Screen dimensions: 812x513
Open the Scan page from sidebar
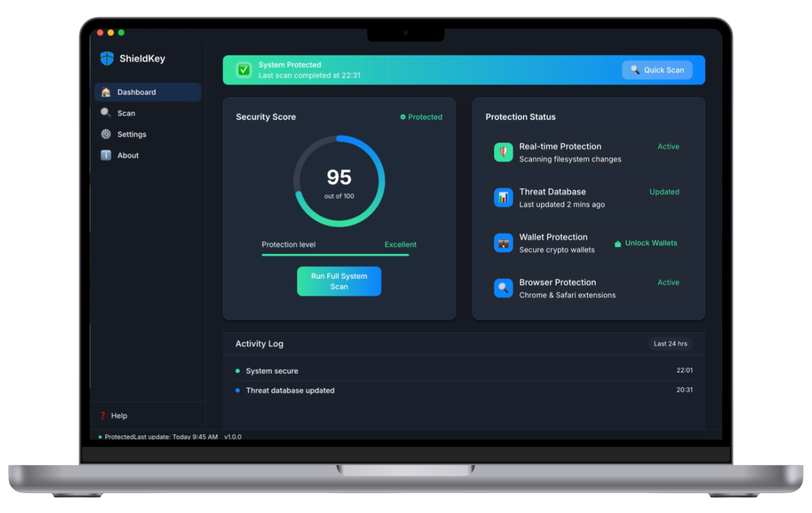(148, 113)
